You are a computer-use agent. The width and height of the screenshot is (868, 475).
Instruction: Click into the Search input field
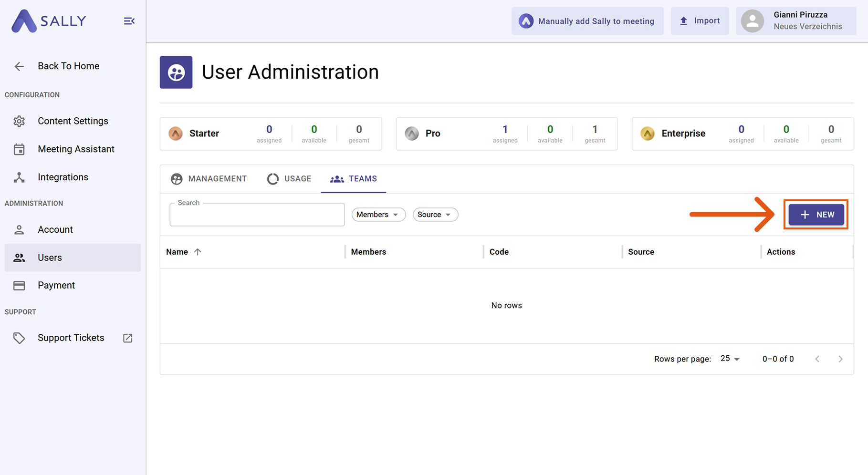257,216
